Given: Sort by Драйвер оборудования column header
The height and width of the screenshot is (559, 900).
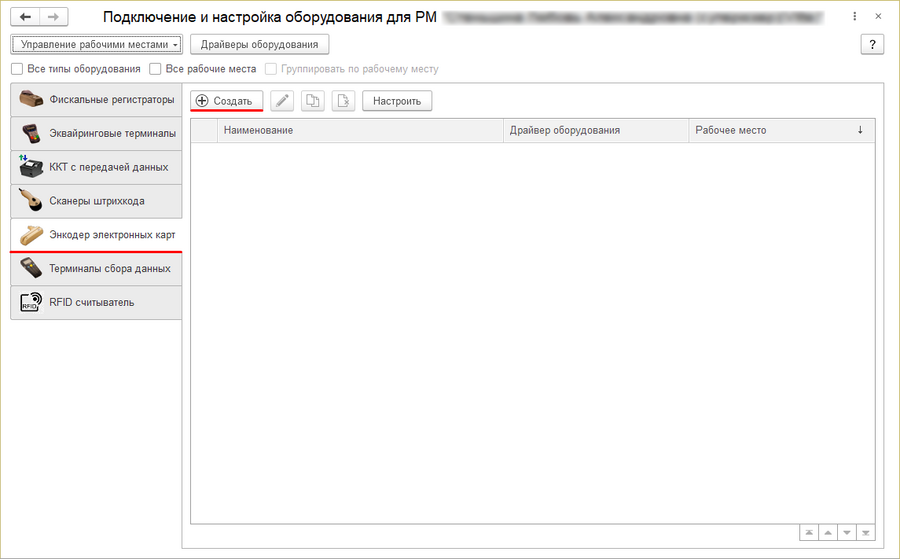Looking at the screenshot, I should coord(596,130).
